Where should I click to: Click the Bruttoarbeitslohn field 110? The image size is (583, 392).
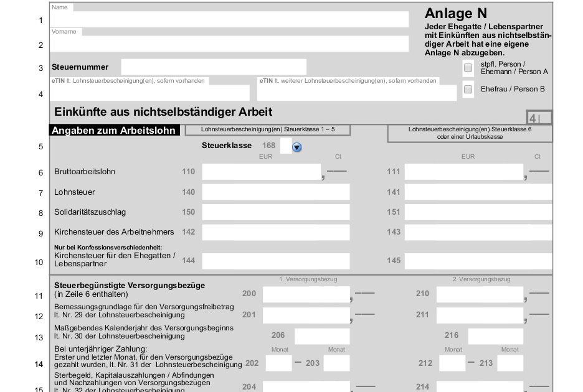[x=262, y=172]
